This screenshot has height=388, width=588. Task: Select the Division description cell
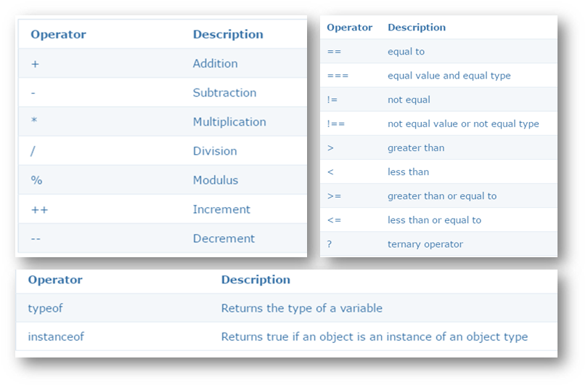(x=215, y=151)
